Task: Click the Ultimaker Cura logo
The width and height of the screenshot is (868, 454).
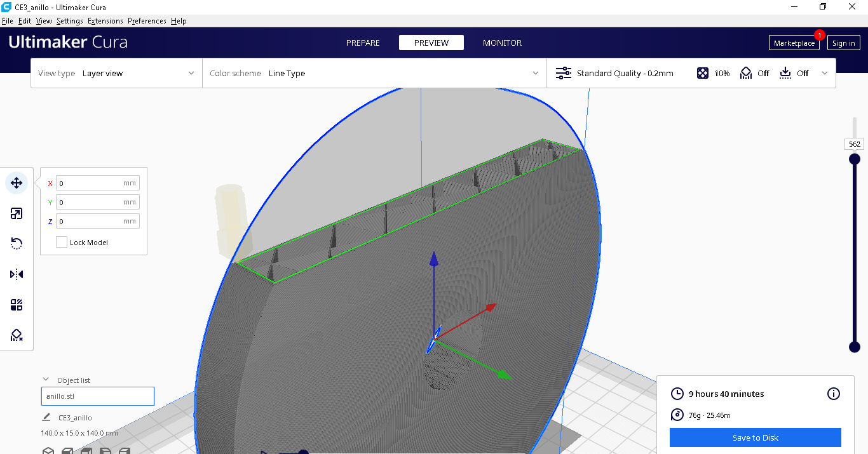Action: 68,43
